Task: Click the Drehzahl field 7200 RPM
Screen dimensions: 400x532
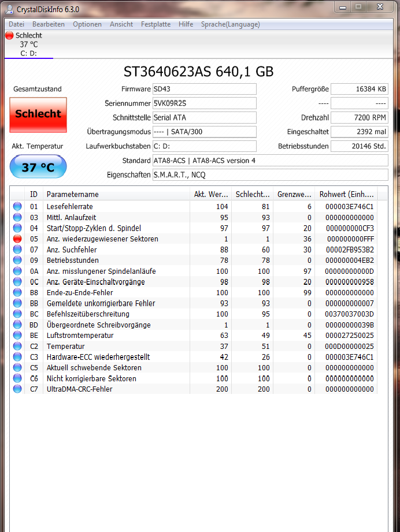Action: pyautogui.click(x=360, y=117)
